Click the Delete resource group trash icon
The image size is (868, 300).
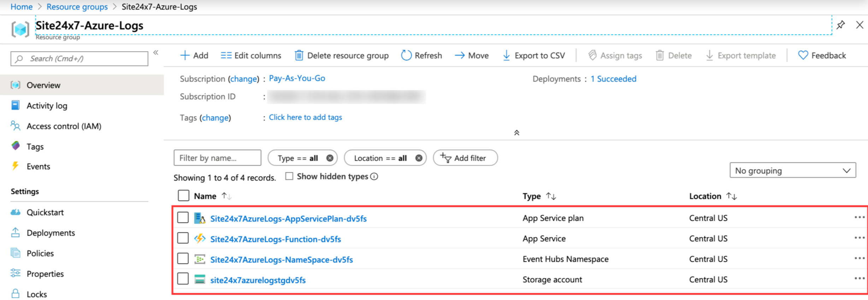(x=299, y=55)
